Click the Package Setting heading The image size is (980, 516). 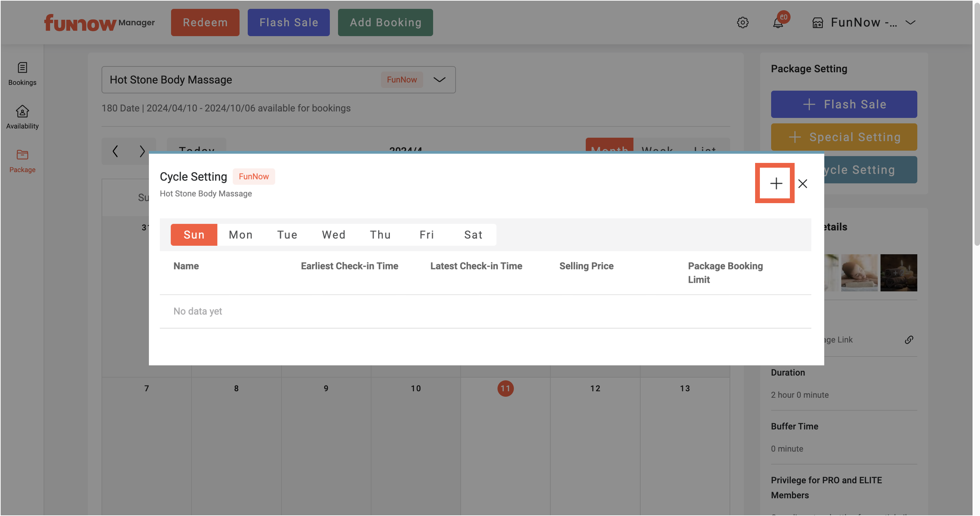coord(809,69)
